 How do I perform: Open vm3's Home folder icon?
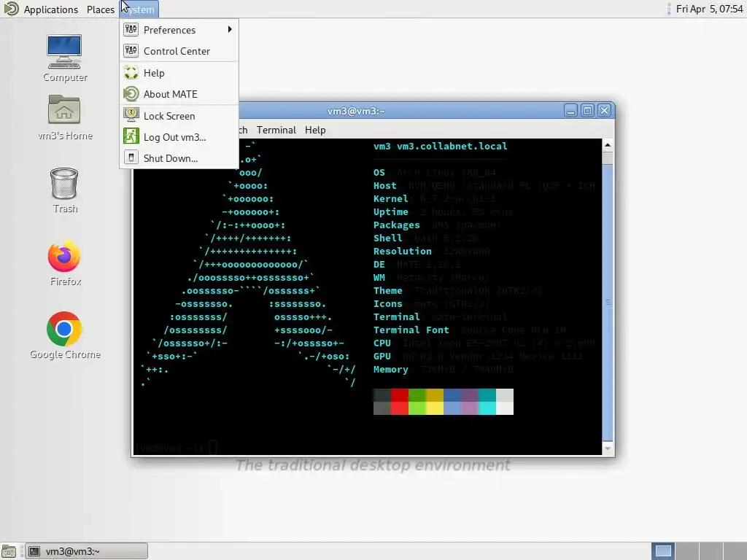(x=64, y=117)
